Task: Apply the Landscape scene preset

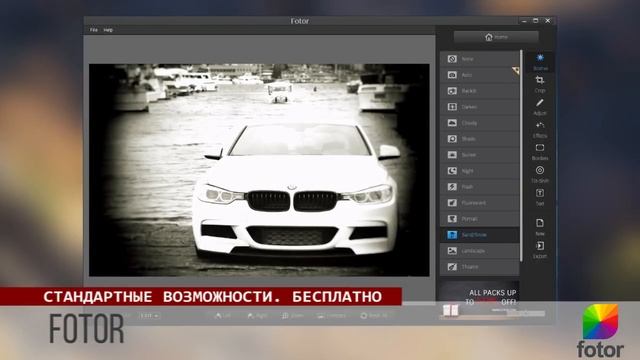Action: point(480,251)
